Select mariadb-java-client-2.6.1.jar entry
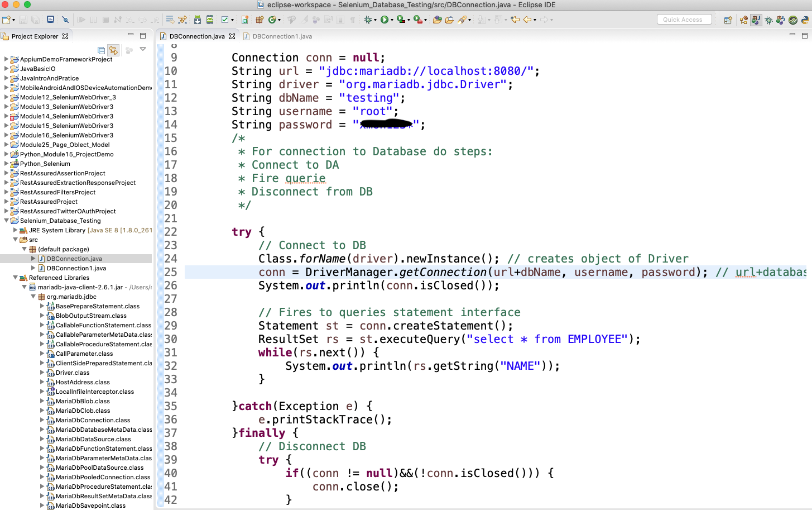Viewport: 812px width, 510px height. [80, 287]
